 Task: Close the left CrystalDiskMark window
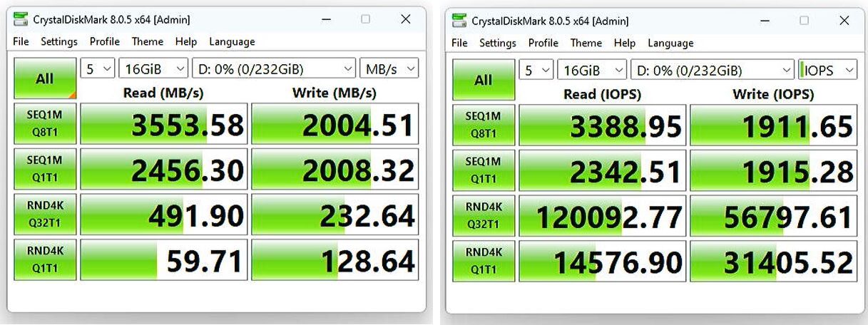(405, 20)
